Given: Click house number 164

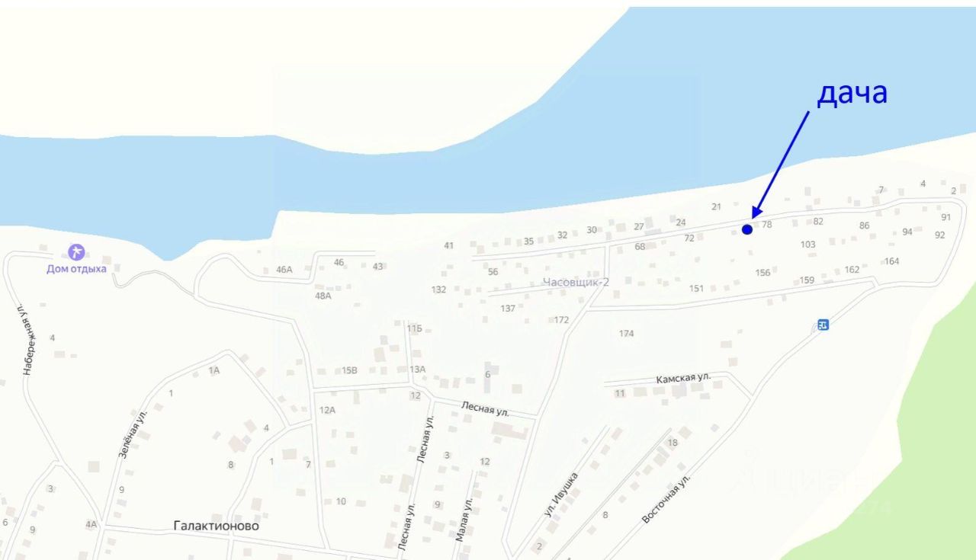Looking at the screenshot, I should (892, 261).
